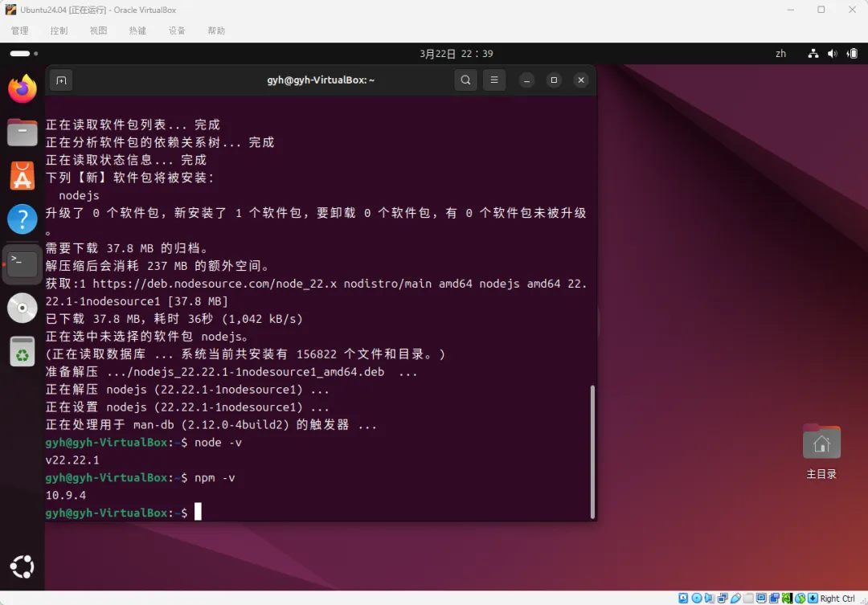Open the 热键 menu in VirtualBox
868x605 pixels.
tap(138, 31)
